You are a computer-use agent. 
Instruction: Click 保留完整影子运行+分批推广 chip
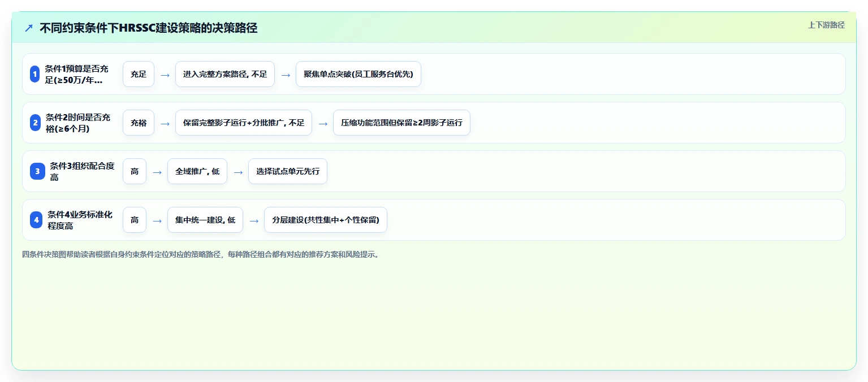click(x=244, y=123)
